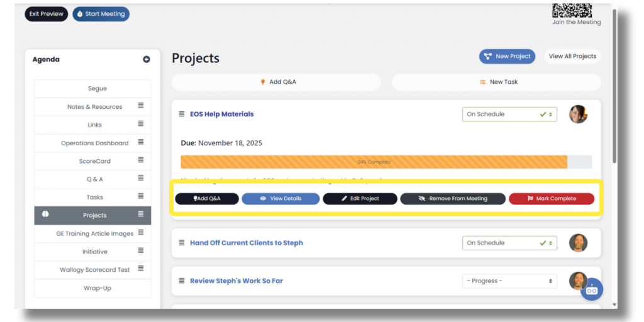Click the View Details eye button
644x322 pixels.
(x=280, y=199)
